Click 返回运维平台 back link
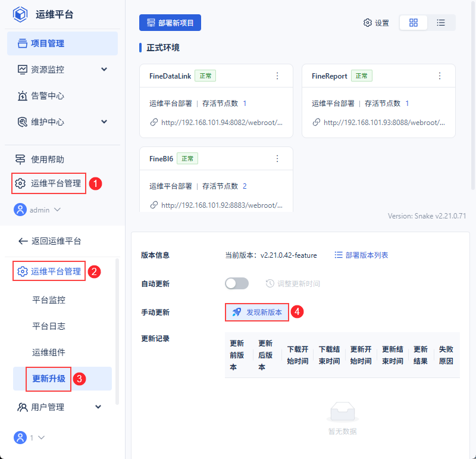476x459 pixels. 50,241
